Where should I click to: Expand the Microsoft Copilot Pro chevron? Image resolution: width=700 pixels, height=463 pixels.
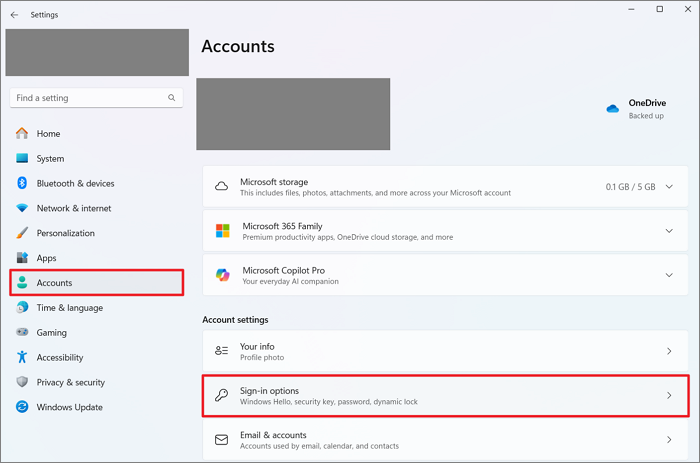click(669, 275)
